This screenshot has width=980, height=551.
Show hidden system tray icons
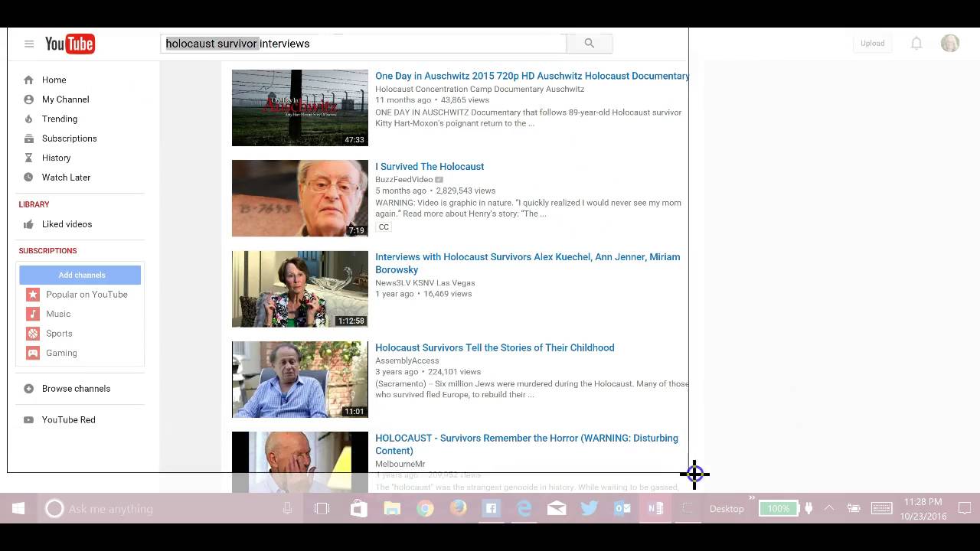pos(829,508)
